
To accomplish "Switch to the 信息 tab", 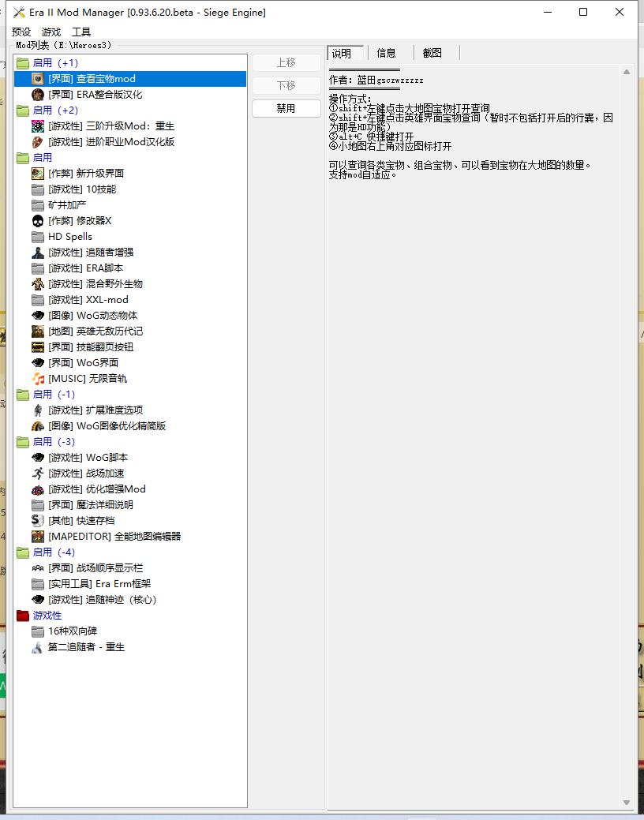I will (x=387, y=53).
